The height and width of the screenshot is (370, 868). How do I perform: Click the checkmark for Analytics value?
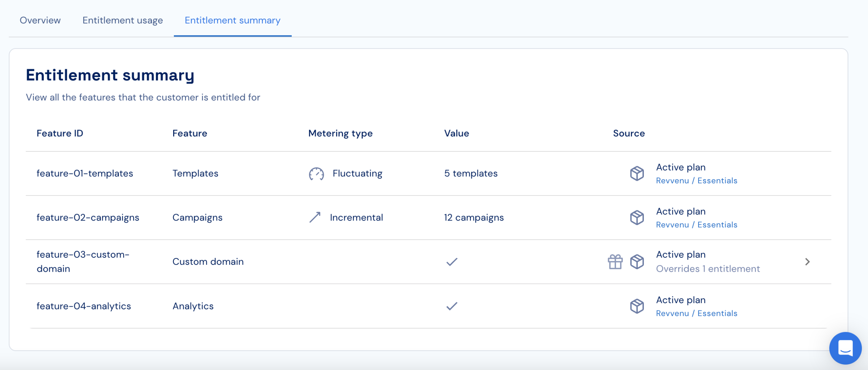[452, 306]
